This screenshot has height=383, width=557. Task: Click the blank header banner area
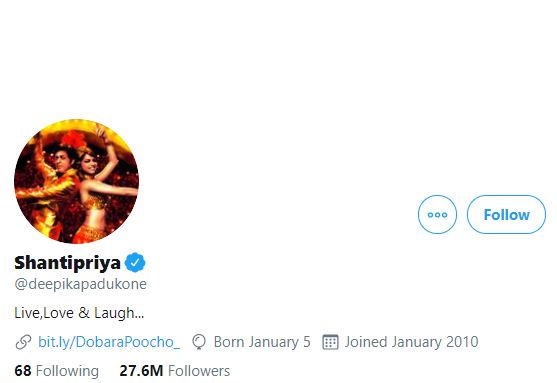tap(278, 57)
